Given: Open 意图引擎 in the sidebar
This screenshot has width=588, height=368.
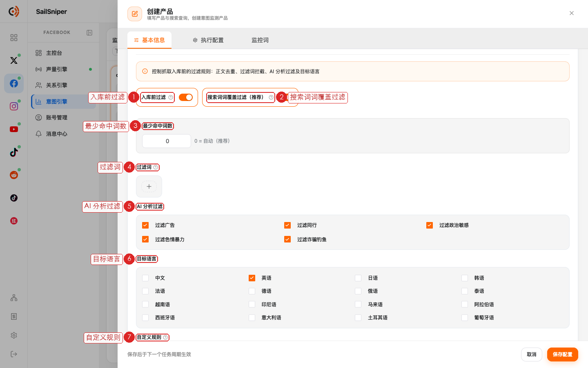Looking at the screenshot, I should pos(63,102).
